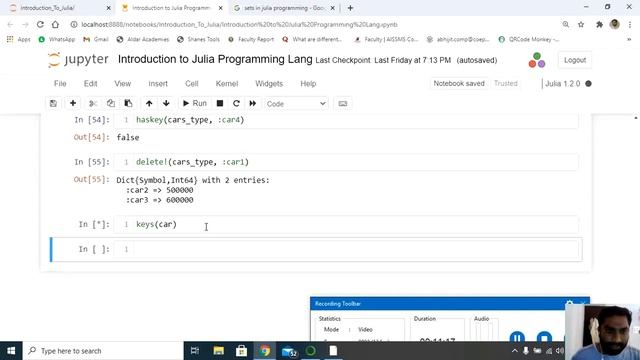Open the QRCode Monkey bookmark
The image size is (640, 360).
[x=529, y=40]
